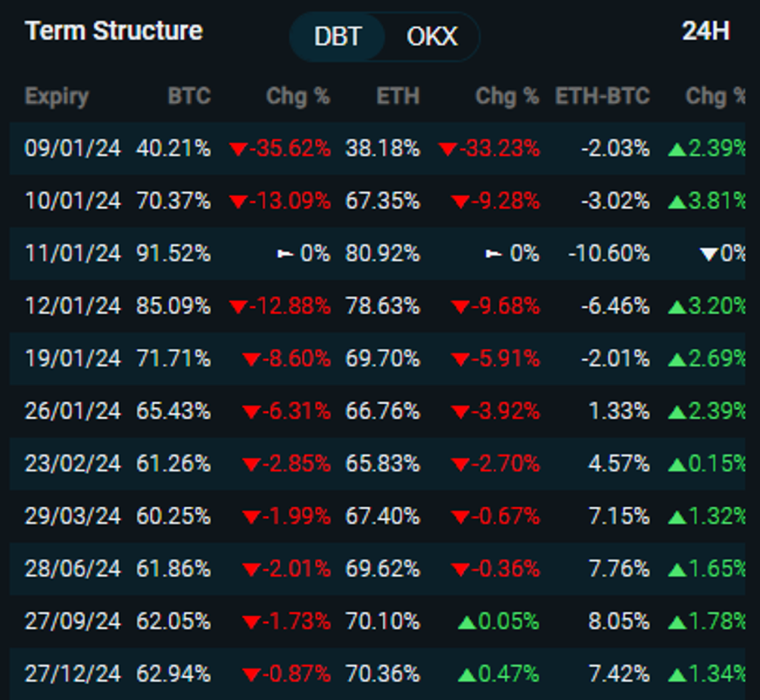760x700 pixels.
Task: Click red down arrow beside -33.23%
Action: coord(447,149)
